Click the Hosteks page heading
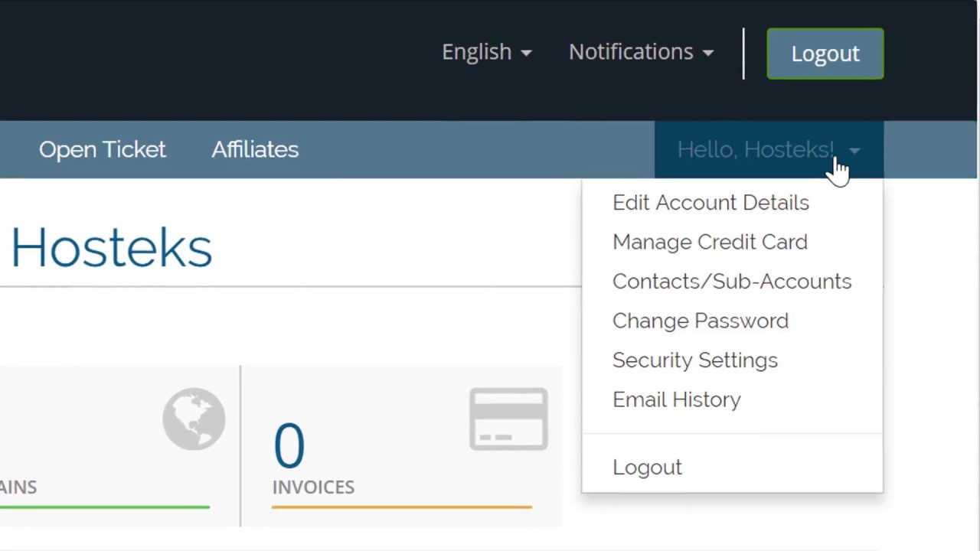Screen dimensions: 980x551 pyautogui.click(x=111, y=249)
